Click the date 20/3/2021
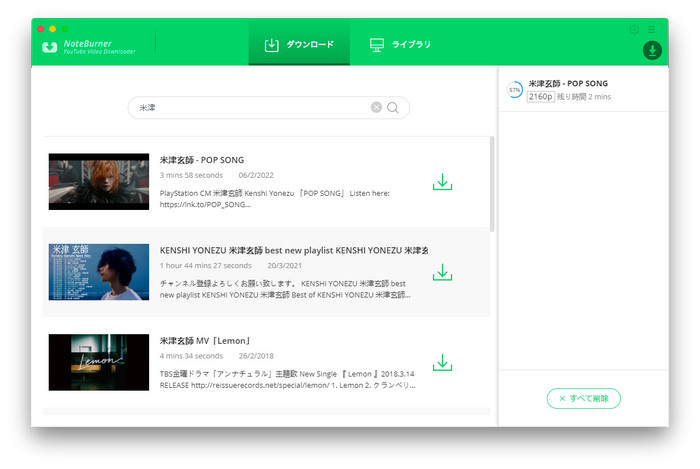Viewport: 700px width, 469px height. (x=284, y=266)
